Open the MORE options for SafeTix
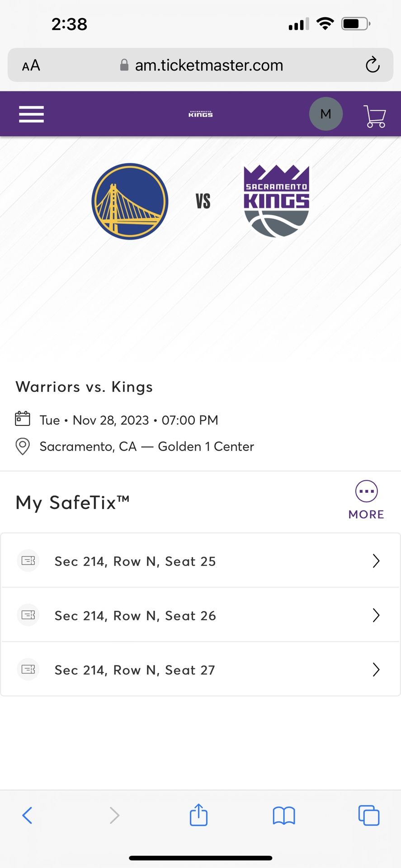Image resolution: width=401 pixels, height=868 pixels. 366,500
